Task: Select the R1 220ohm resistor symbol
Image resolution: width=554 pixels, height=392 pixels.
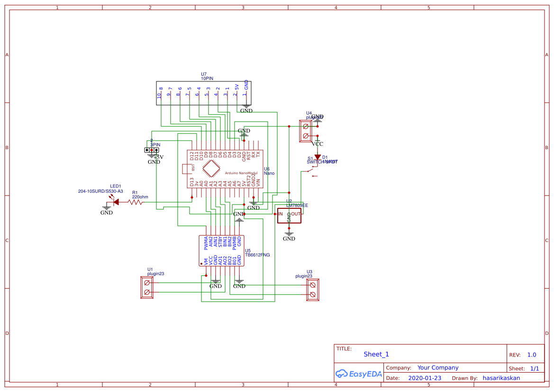Action: click(136, 202)
